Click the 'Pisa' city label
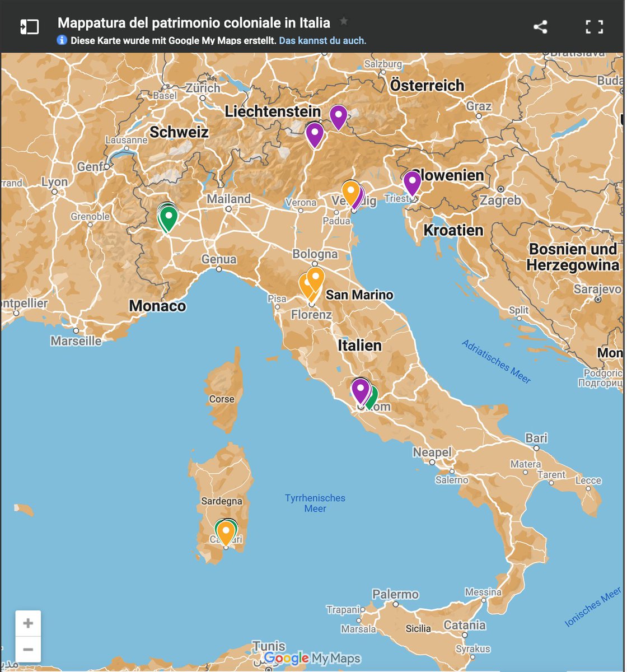 pyautogui.click(x=277, y=299)
